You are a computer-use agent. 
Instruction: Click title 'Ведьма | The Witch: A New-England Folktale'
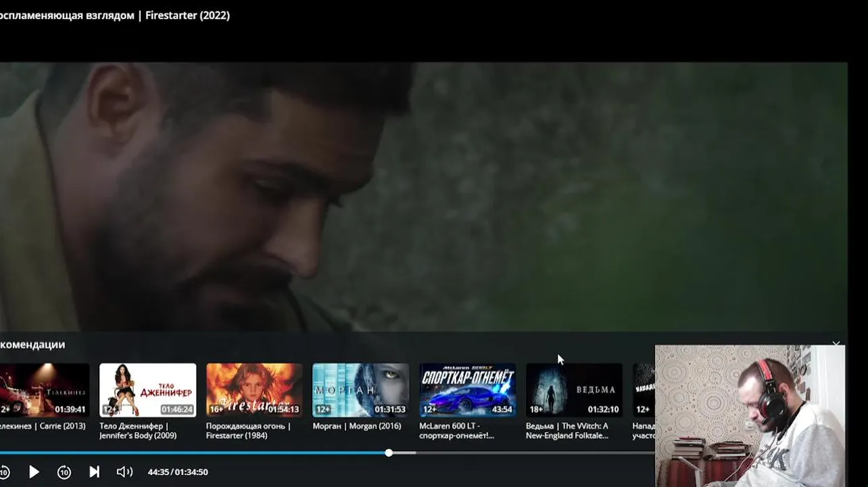(x=567, y=431)
